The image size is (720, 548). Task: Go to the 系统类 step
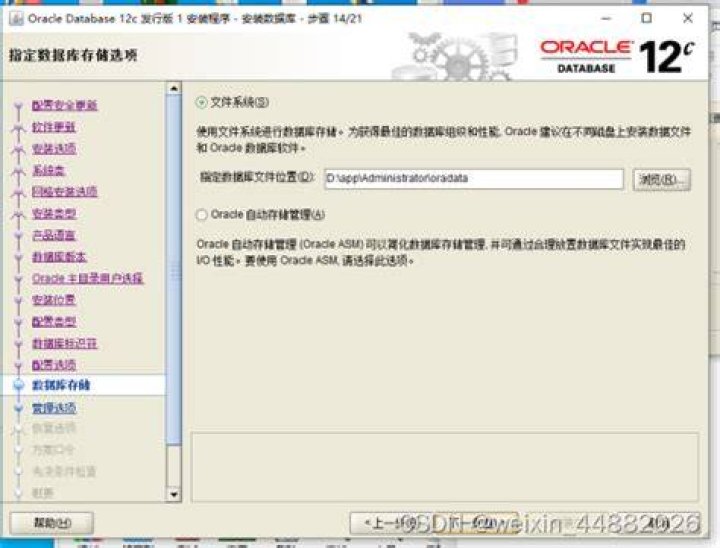tap(48, 170)
